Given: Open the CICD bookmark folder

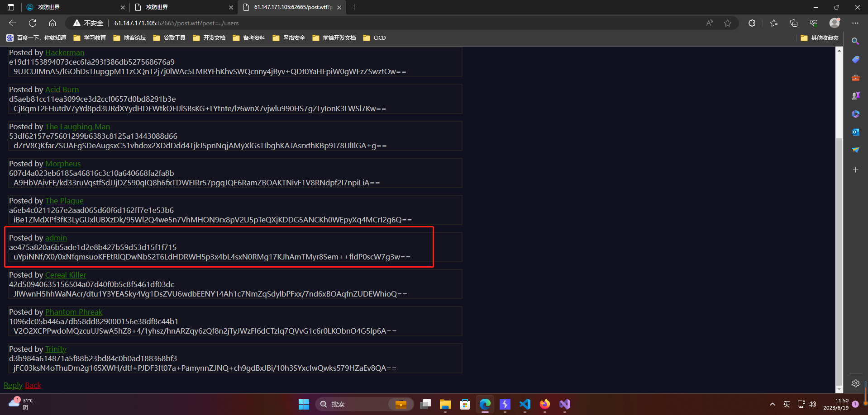Looking at the screenshot, I should pos(374,38).
